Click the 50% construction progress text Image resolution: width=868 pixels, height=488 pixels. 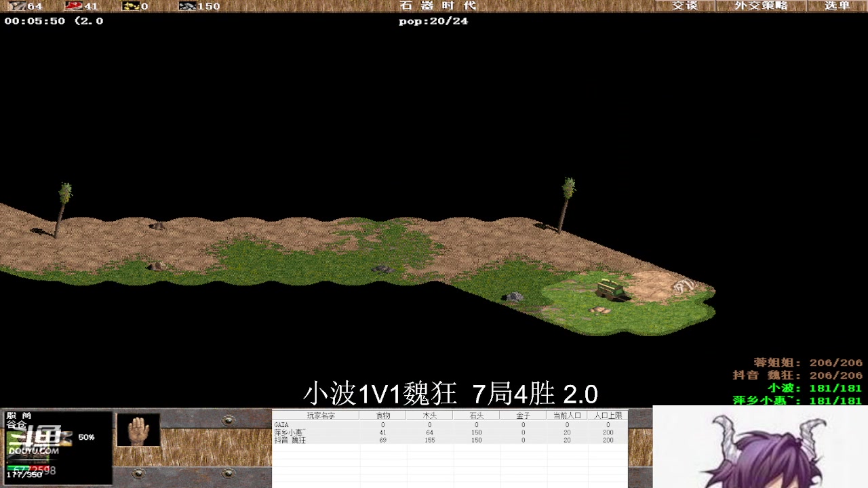click(x=86, y=437)
